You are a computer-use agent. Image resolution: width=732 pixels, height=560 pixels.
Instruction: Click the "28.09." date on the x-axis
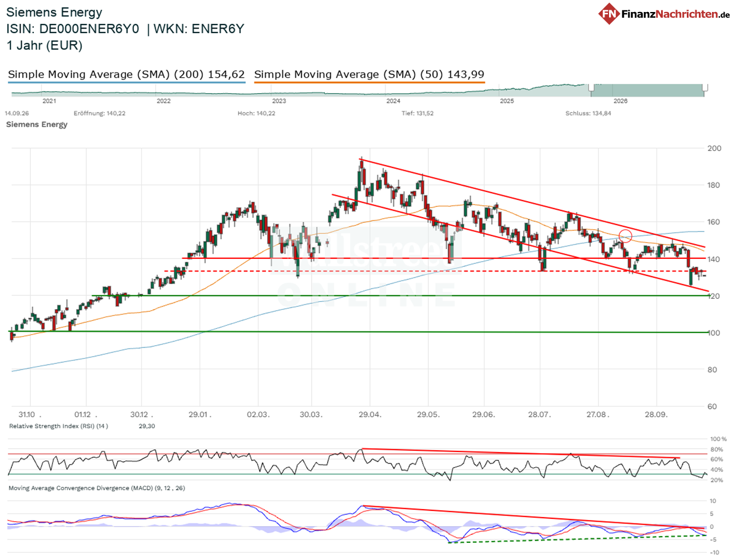coord(657,414)
